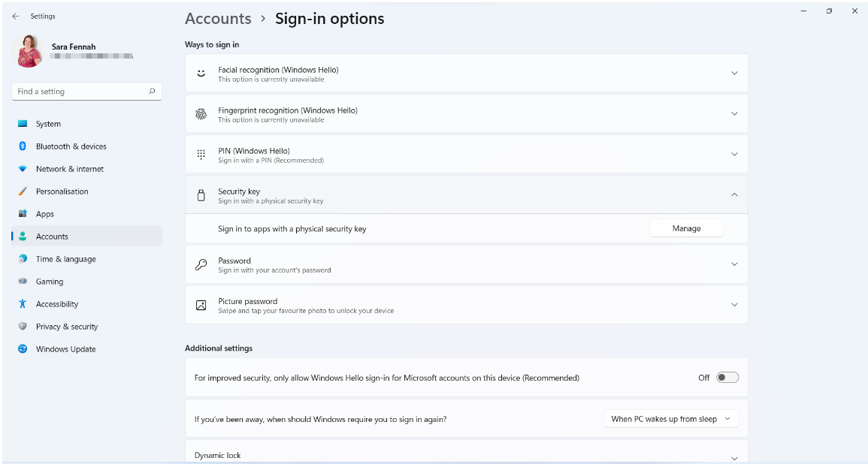The width and height of the screenshot is (868, 464).
Task: Click the Windows Update icon
Action: (23, 349)
